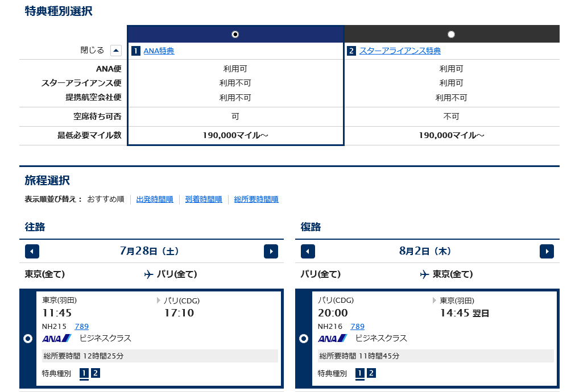The height and width of the screenshot is (392, 571).
Task: Click the airplane icon before パリ(全て) in 往路
Action: [148, 274]
